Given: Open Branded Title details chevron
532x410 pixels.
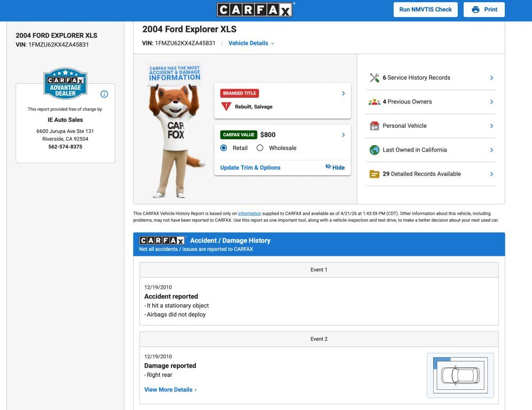Looking at the screenshot, I should click(343, 93).
